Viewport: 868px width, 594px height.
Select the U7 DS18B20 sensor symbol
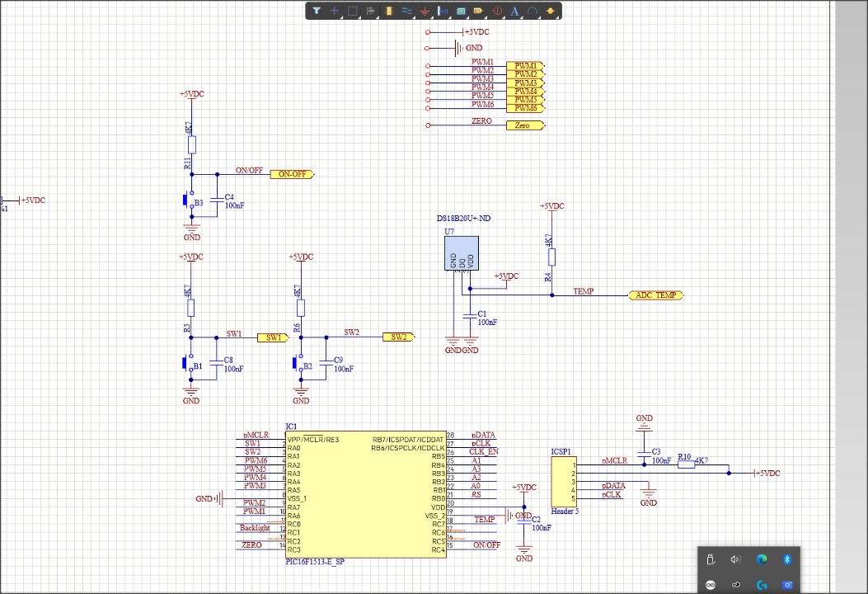tap(461, 253)
